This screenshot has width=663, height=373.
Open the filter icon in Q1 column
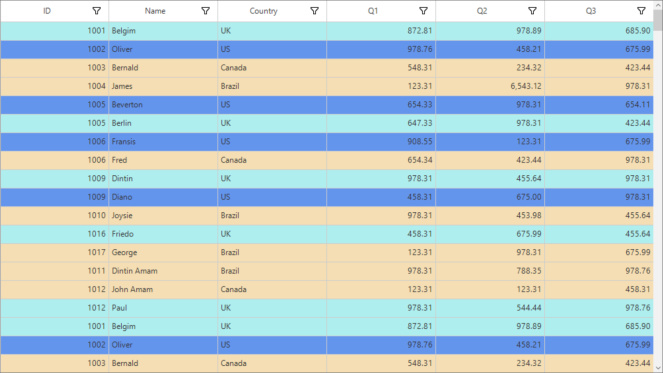pos(423,11)
